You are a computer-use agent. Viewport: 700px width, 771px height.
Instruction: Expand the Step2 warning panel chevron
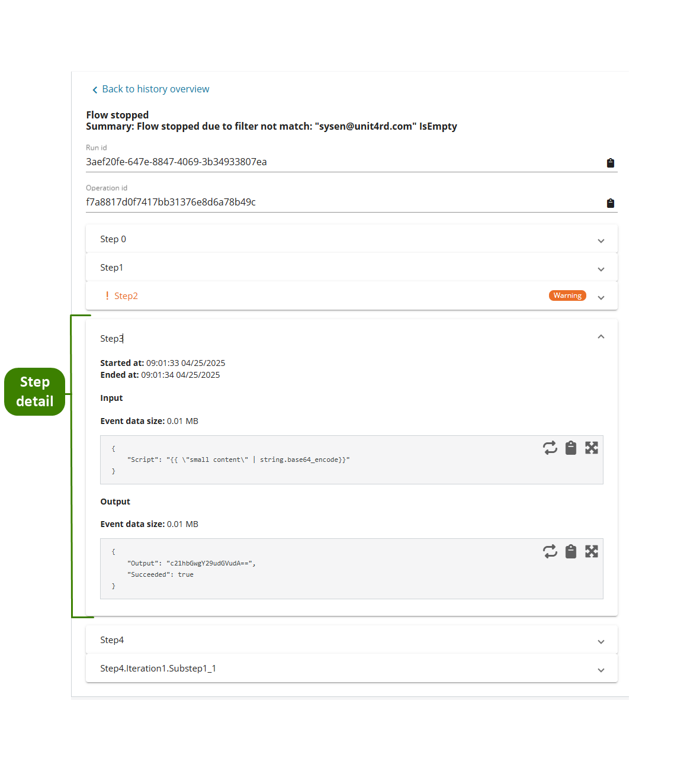click(601, 298)
